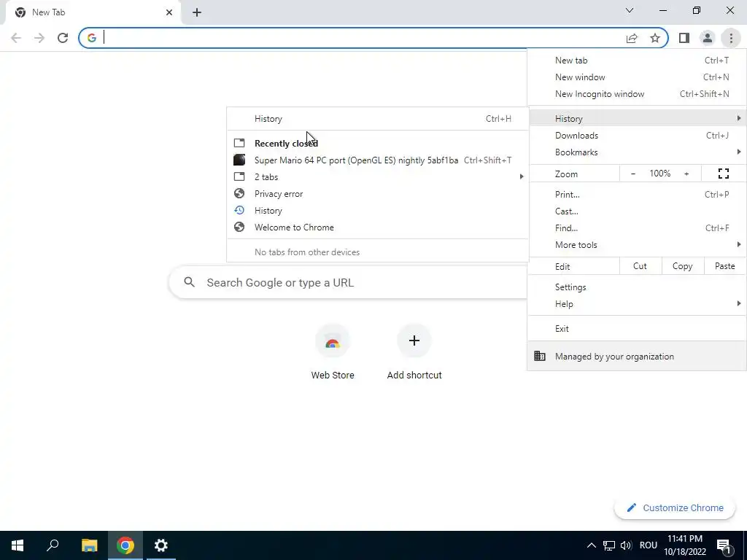This screenshot has height=560, width=747.
Task: Click Exit in the Chrome menu
Action: (x=637, y=329)
